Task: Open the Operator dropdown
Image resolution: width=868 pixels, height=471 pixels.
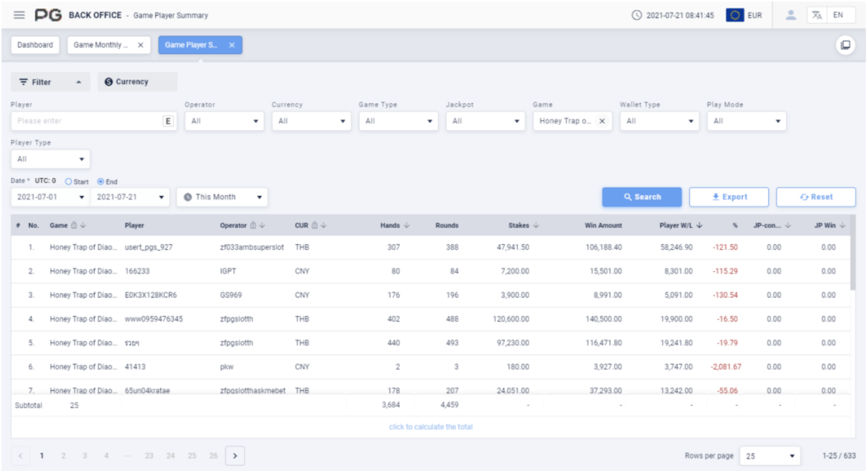Action: coord(224,121)
